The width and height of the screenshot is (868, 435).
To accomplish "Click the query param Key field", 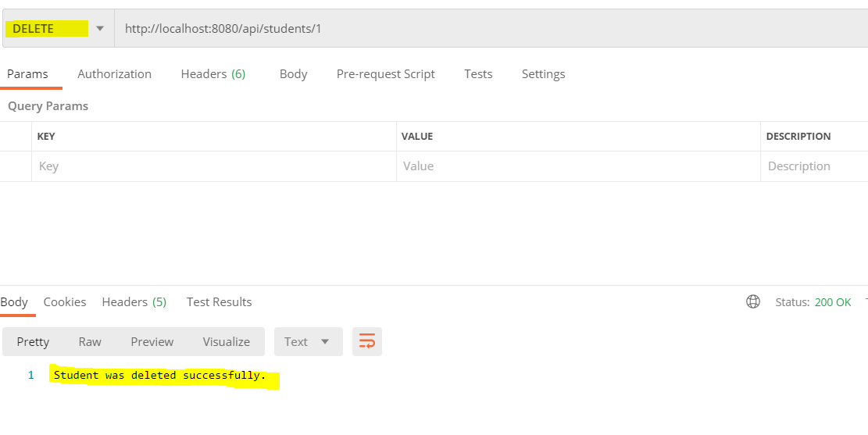I will (x=211, y=166).
